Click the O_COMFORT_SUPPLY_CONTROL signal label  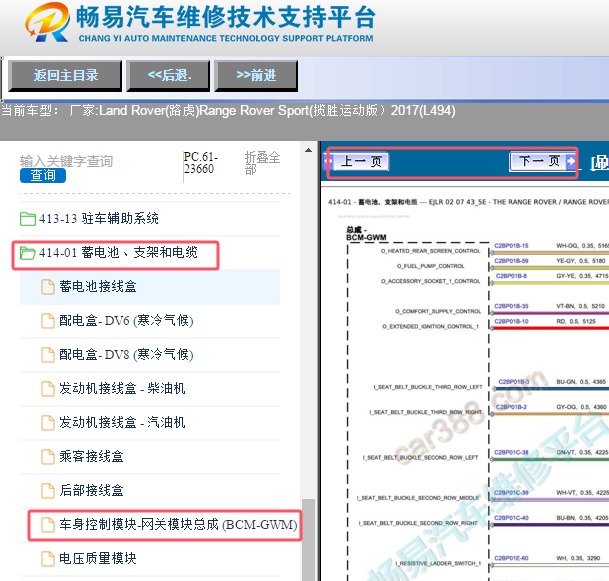(x=438, y=311)
